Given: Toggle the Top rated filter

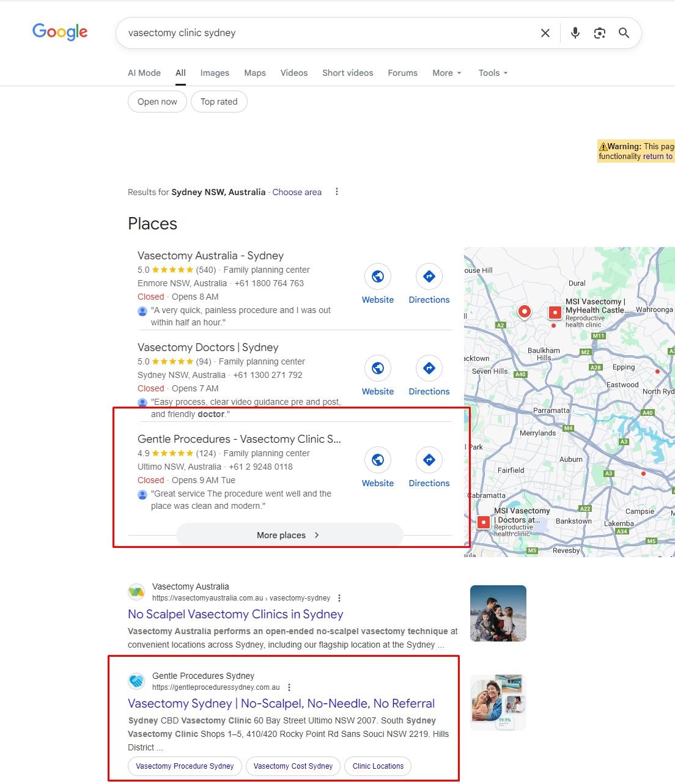Looking at the screenshot, I should tap(219, 102).
